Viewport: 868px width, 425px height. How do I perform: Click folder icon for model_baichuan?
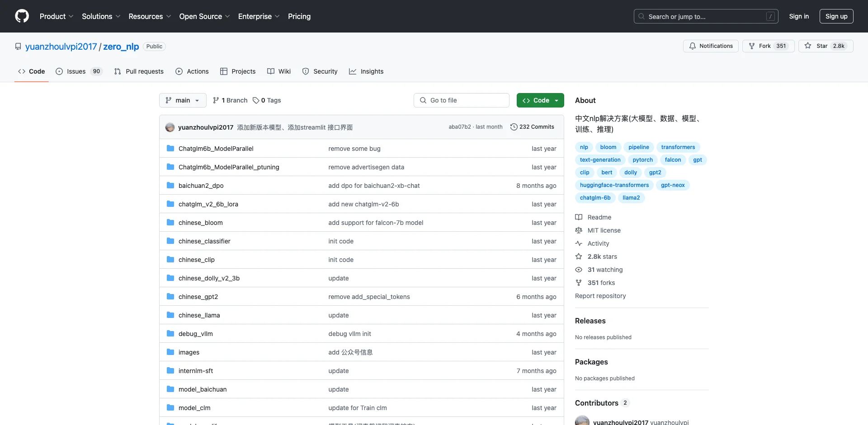click(170, 389)
